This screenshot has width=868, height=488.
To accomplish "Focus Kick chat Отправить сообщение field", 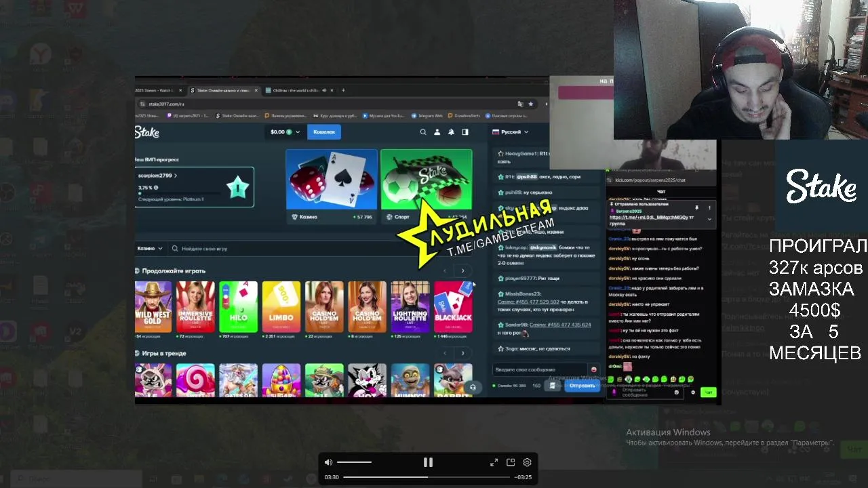I will tap(646, 392).
